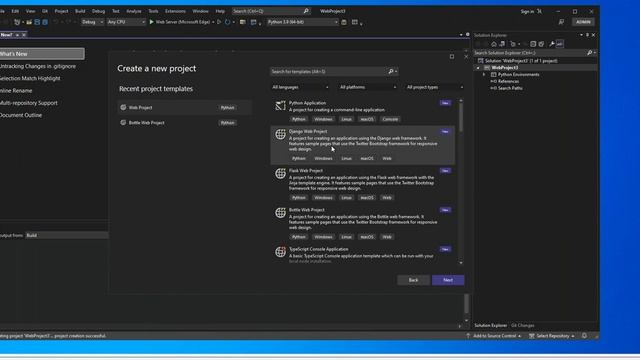Select Document Outline in What's New list
Viewport: 640px width, 360px height.
21,115
